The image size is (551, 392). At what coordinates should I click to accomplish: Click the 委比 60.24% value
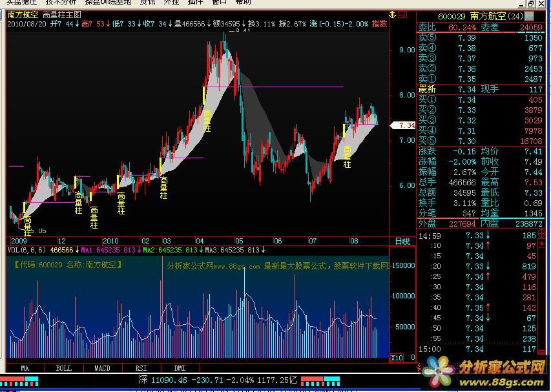point(463,27)
